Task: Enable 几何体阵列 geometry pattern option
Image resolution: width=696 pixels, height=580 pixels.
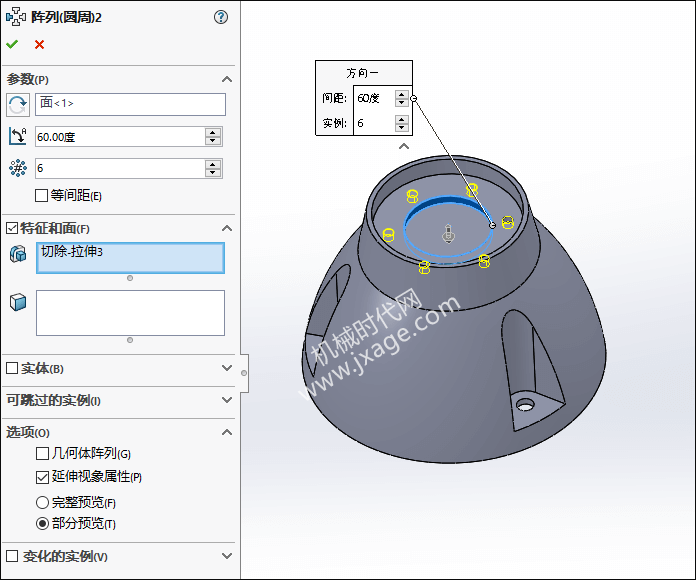Action: [x=42, y=454]
